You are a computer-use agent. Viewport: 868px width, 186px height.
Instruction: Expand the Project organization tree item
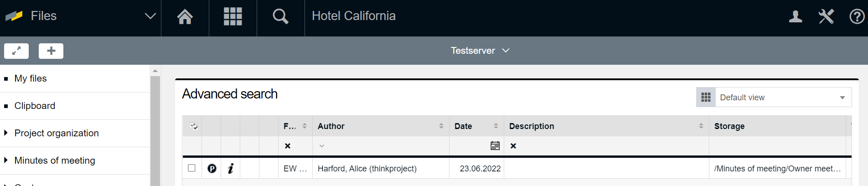point(6,133)
